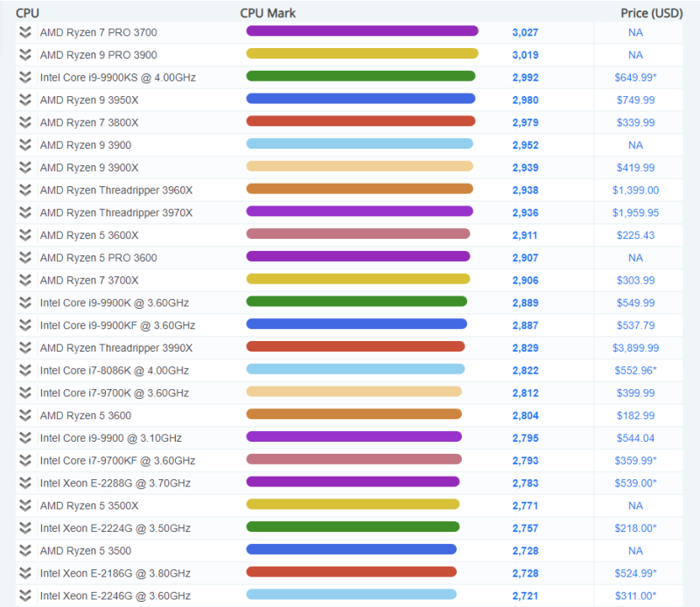Viewport: 700px width, 607px height.
Task: Expand the AMD Ryzen 9 PRO 3900 row chevron
Action: point(25,55)
